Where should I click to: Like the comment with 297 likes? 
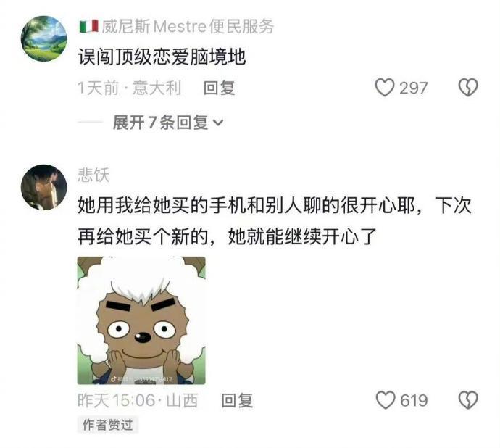(385, 88)
